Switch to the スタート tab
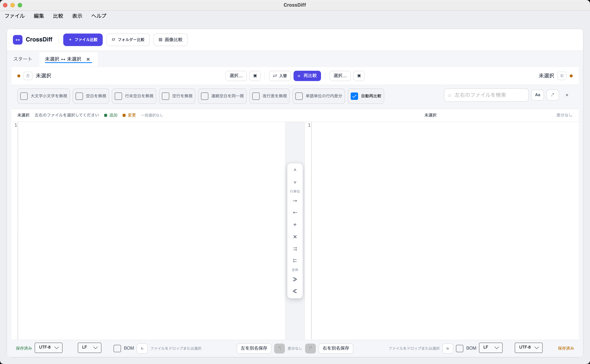The image size is (590, 364). coord(23,59)
